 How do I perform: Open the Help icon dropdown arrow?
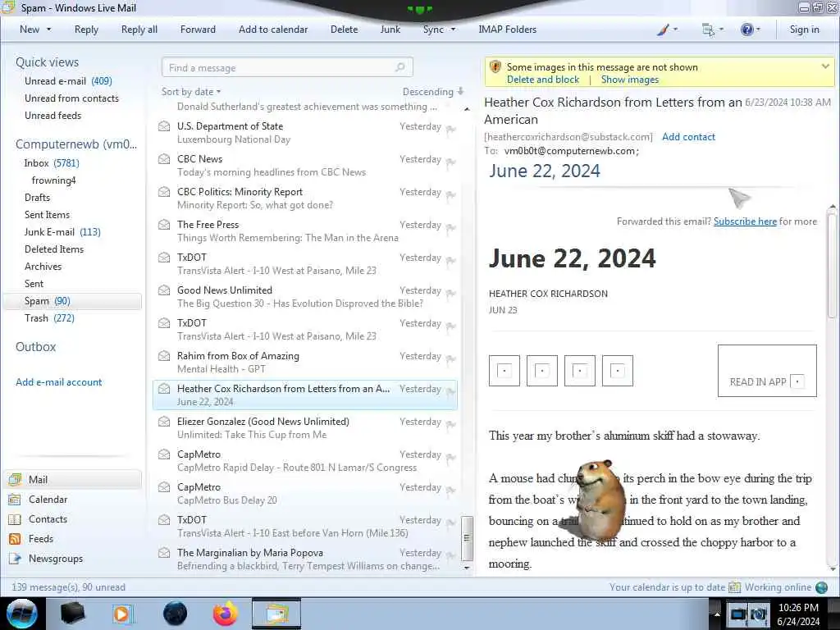(x=758, y=30)
